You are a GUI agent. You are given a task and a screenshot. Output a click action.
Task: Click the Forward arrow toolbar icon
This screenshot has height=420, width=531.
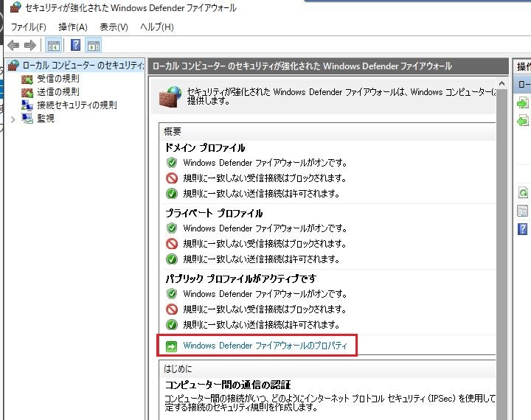coord(30,45)
